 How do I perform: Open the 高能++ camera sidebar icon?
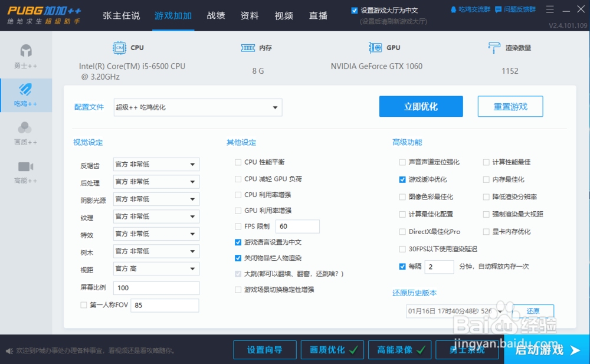tap(25, 166)
